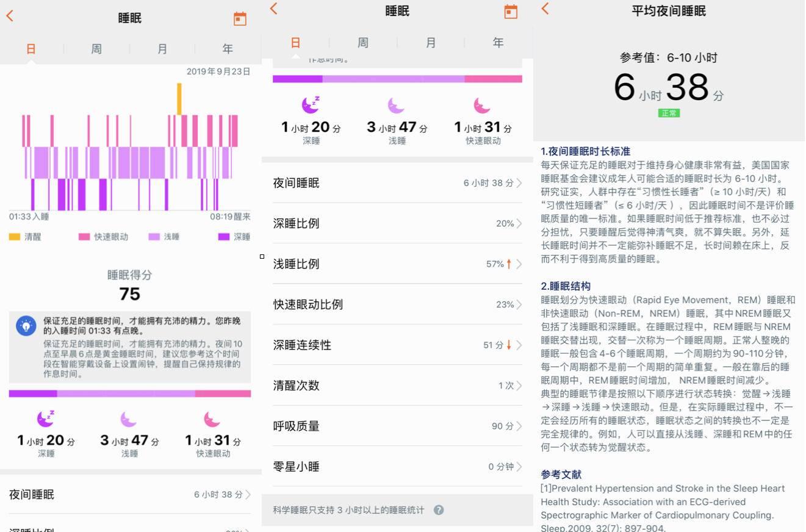
Task: Tap the 深睡 purple legend swatch
Action: tap(225, 237)
